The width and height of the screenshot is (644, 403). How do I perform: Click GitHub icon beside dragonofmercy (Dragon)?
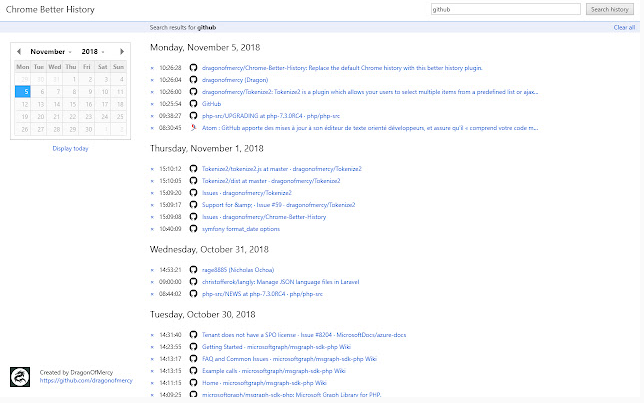(x=193, y=80)
